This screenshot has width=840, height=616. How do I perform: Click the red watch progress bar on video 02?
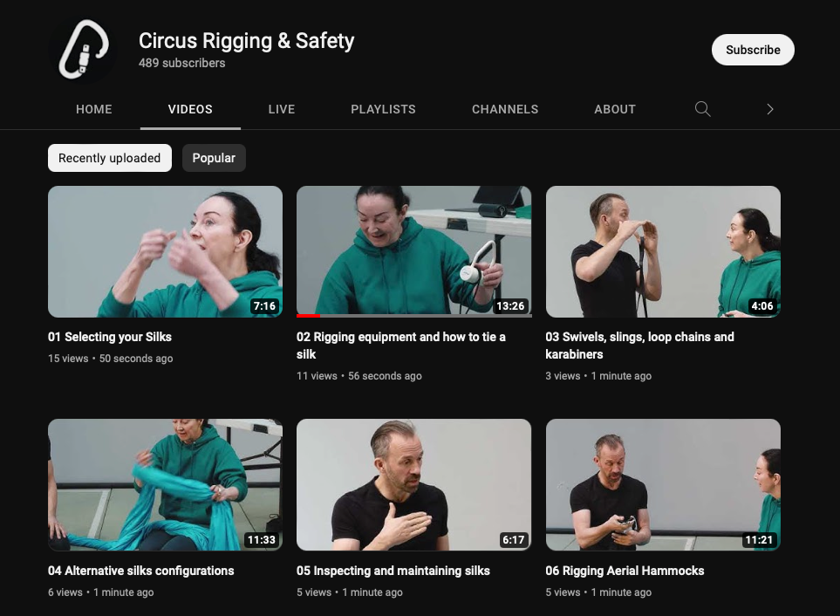click(308, 316)
